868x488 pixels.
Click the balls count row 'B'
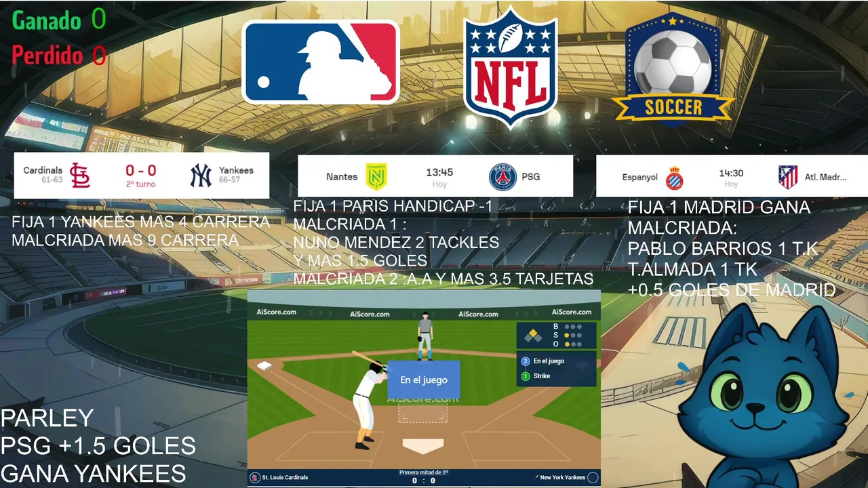[568, 327]
